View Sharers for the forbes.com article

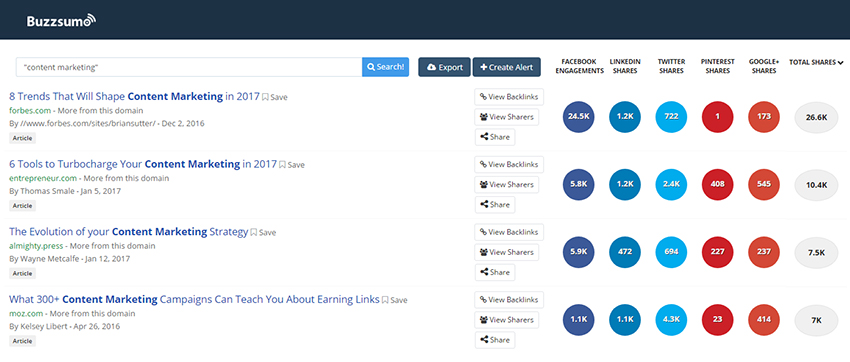point(506,117)
